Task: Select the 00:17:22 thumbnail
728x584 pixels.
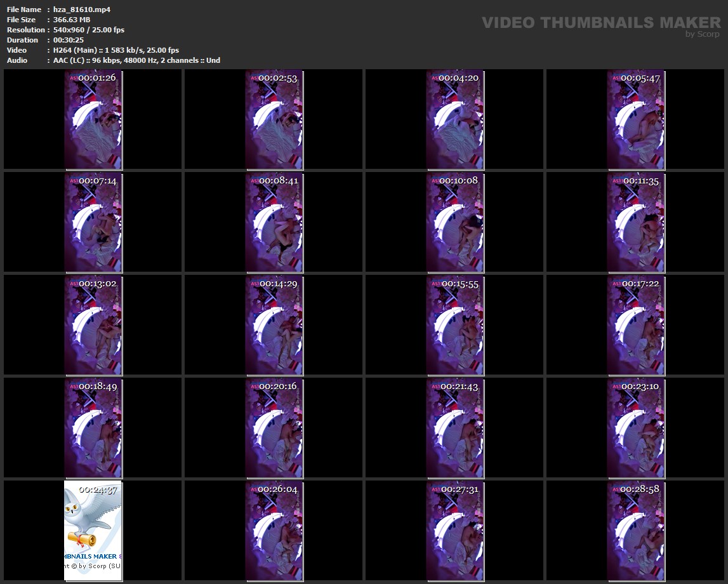Action: tap(636, 326)
